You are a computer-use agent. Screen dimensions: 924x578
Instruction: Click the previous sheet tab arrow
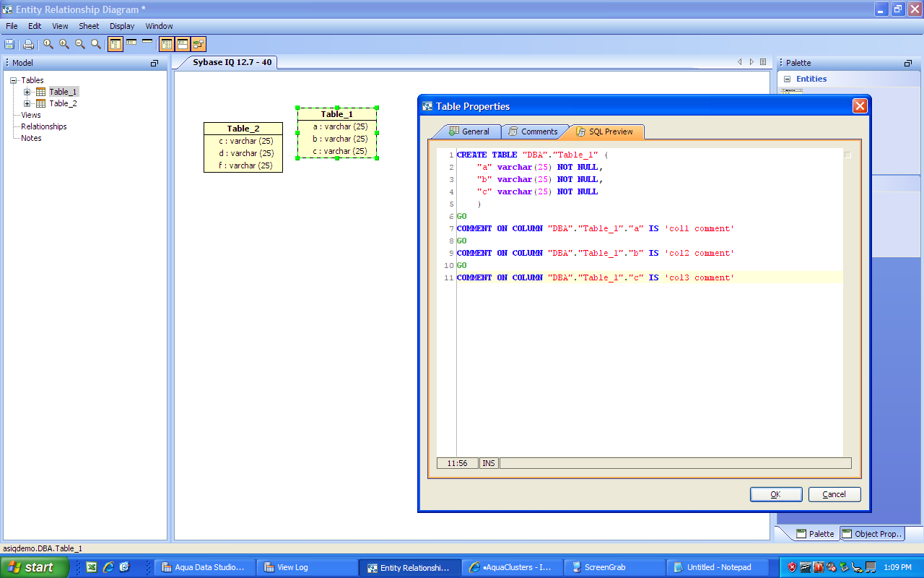click(x=739, y=62)
